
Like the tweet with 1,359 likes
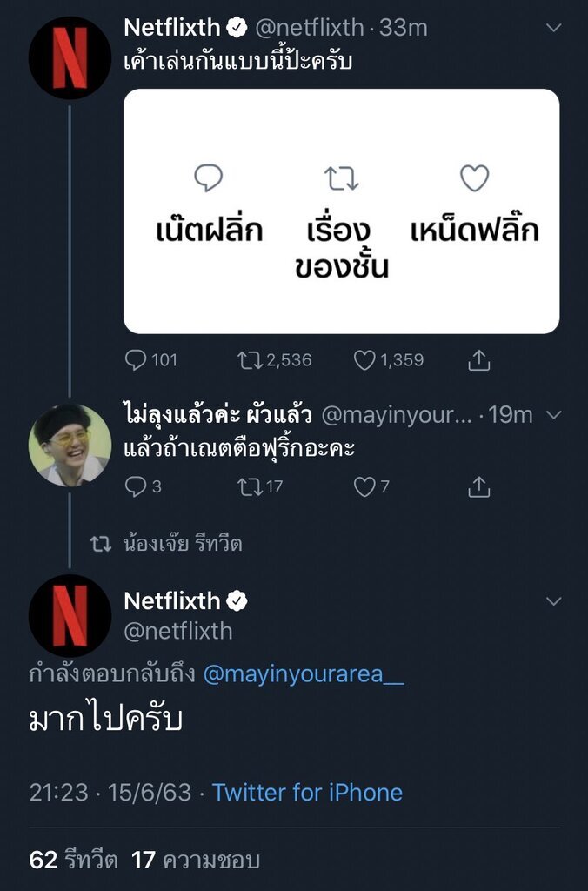pos(365,359)
